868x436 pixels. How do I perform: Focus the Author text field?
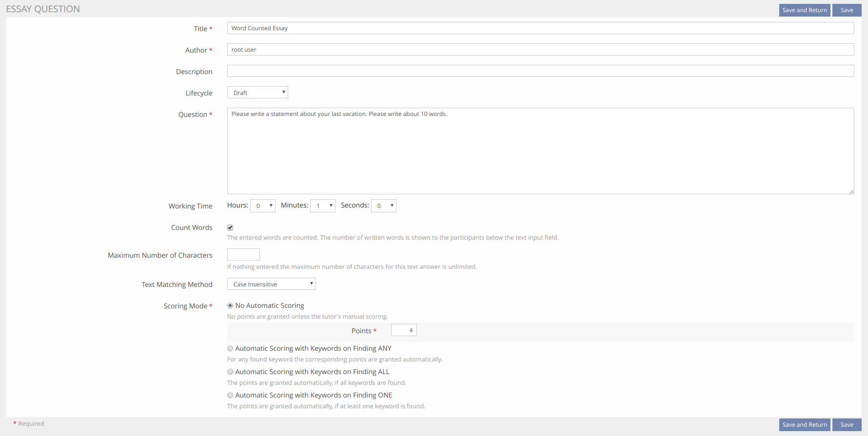click(540, 50)
